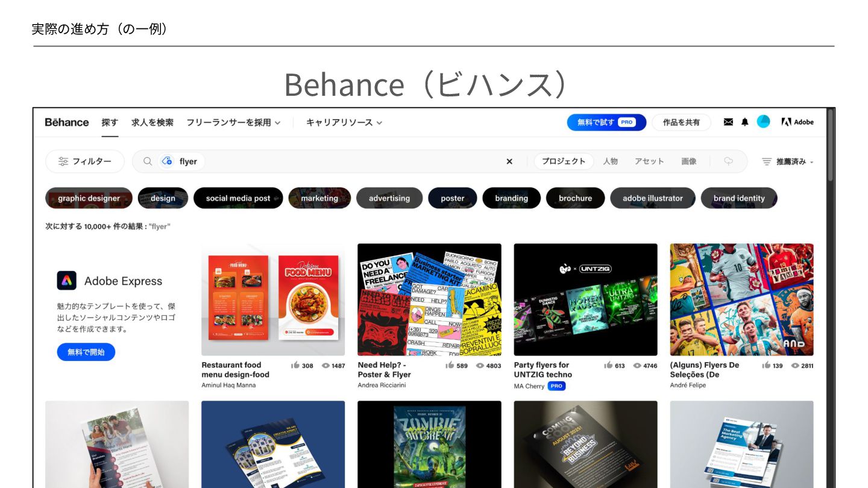
Task: Open the 推薦済み sort dropdown
Action: coord(788,161)
